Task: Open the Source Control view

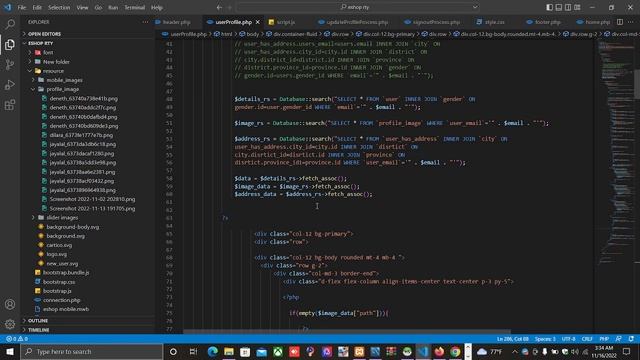Action: click(10, 64)
